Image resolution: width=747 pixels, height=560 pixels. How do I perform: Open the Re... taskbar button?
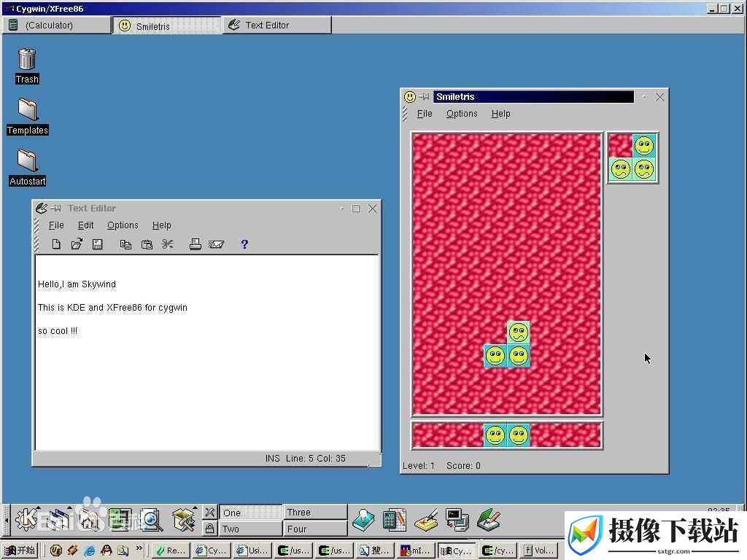coord(171,551)
